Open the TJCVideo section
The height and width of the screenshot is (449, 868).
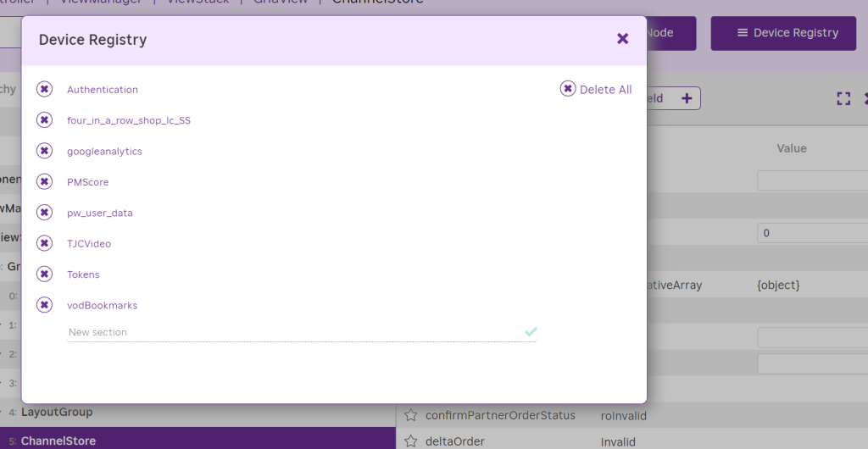(x=89, y=244)
